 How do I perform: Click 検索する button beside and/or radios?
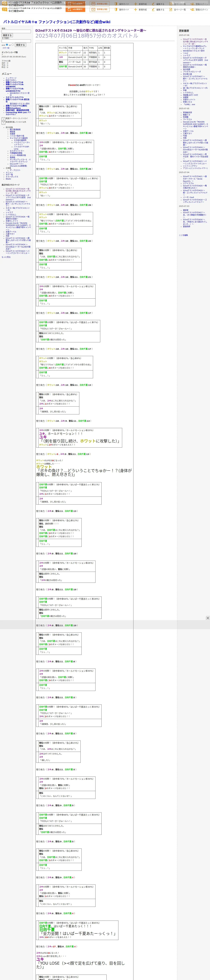click(x=20, y=45)
